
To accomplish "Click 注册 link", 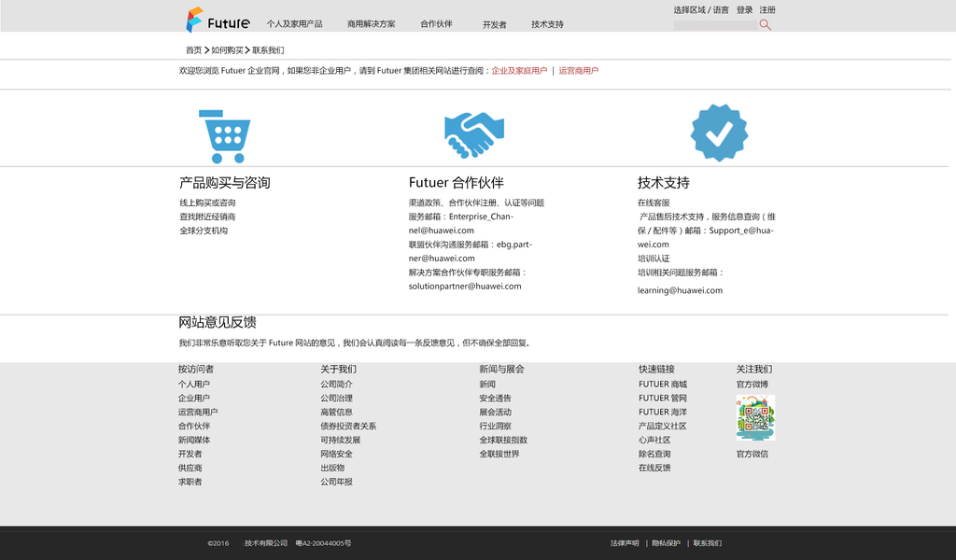I will [x=767, y=9].
